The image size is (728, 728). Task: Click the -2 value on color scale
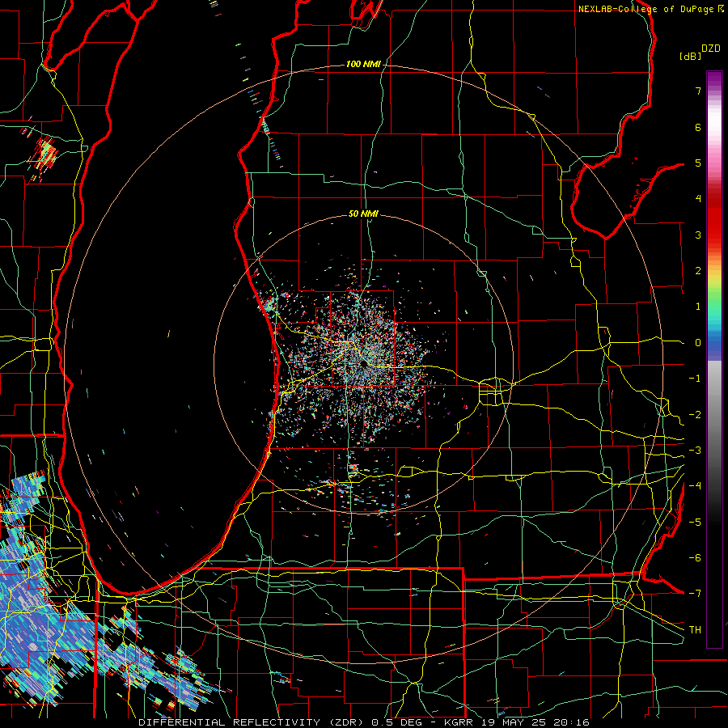click(x=695, y=415)
